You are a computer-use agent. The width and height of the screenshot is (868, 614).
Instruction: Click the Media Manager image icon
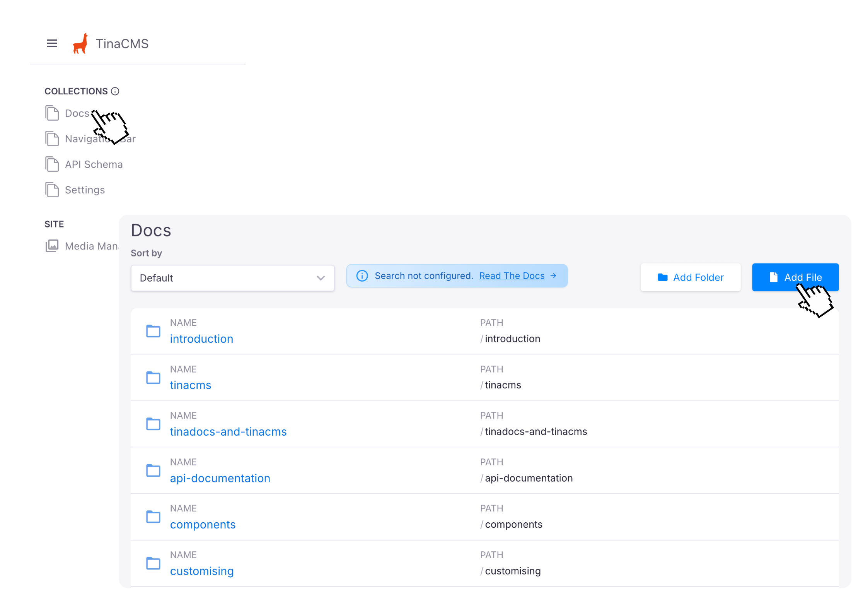click(x=52, y=246)
